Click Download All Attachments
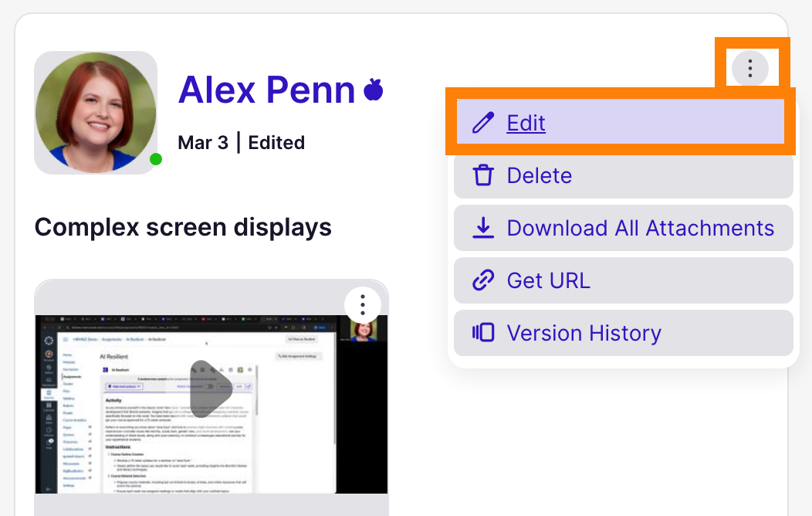 point(641,228)
